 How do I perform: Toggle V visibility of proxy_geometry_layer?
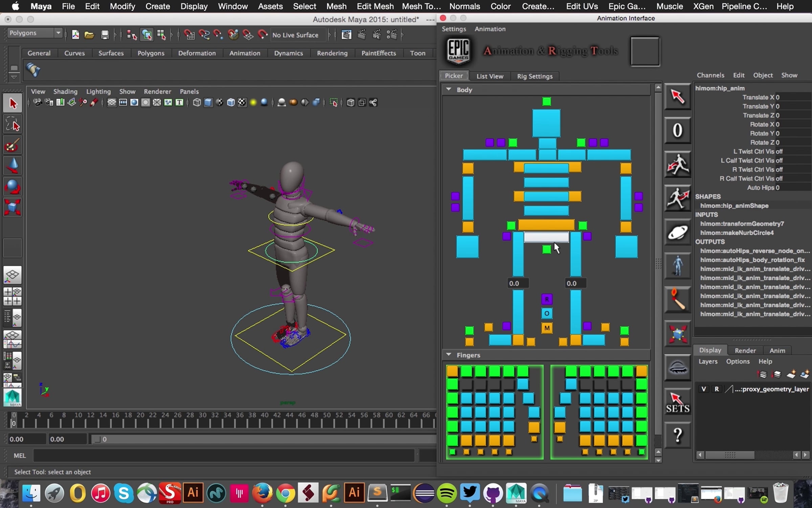(x=704, y=389)
